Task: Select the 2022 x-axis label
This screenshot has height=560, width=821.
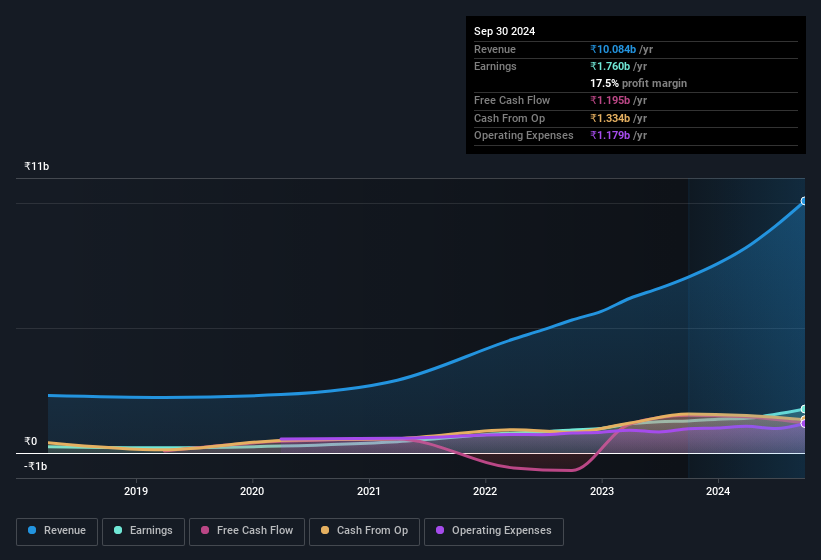Action: [485, 491]
